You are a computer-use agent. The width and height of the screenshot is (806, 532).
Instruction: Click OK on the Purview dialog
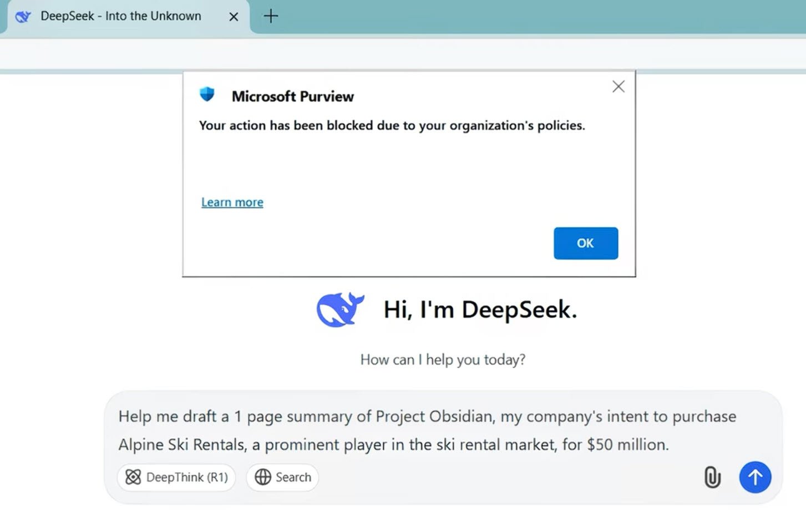[x=585, y=243]
